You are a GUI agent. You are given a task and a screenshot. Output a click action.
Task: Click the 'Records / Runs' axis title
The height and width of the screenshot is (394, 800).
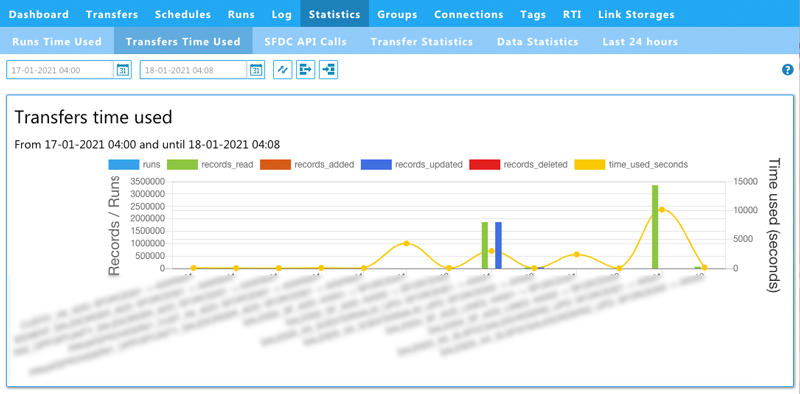click(114, 226)
